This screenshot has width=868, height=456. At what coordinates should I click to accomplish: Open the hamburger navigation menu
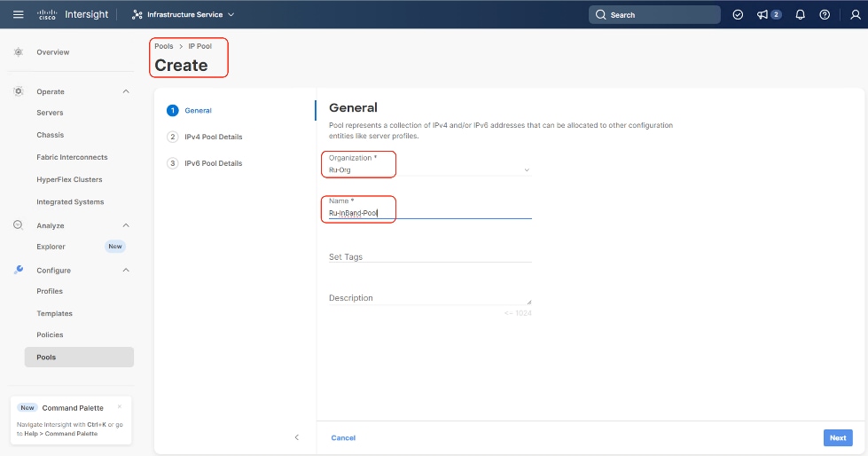[x=19, y=14]
